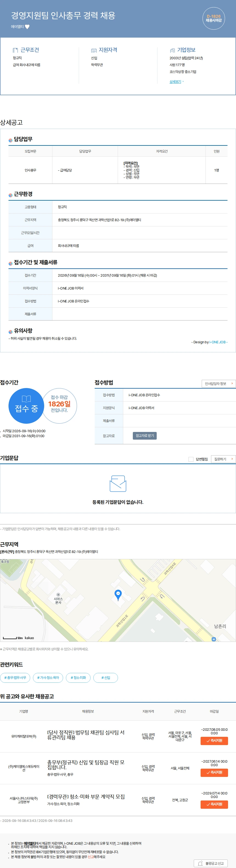Click 마감일 2031-09-16(화) 01:00 text
The width and height of the screenshot is (236, 868).
coord(24,436)
